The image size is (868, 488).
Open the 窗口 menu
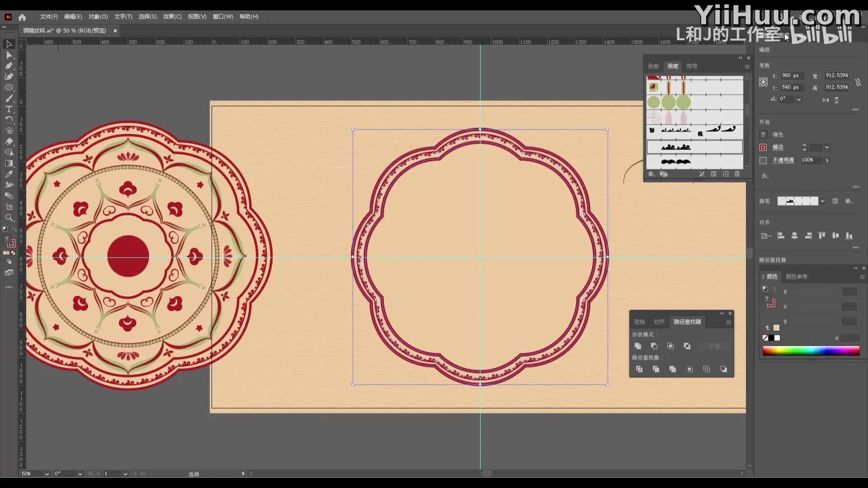tap(222, 17)
